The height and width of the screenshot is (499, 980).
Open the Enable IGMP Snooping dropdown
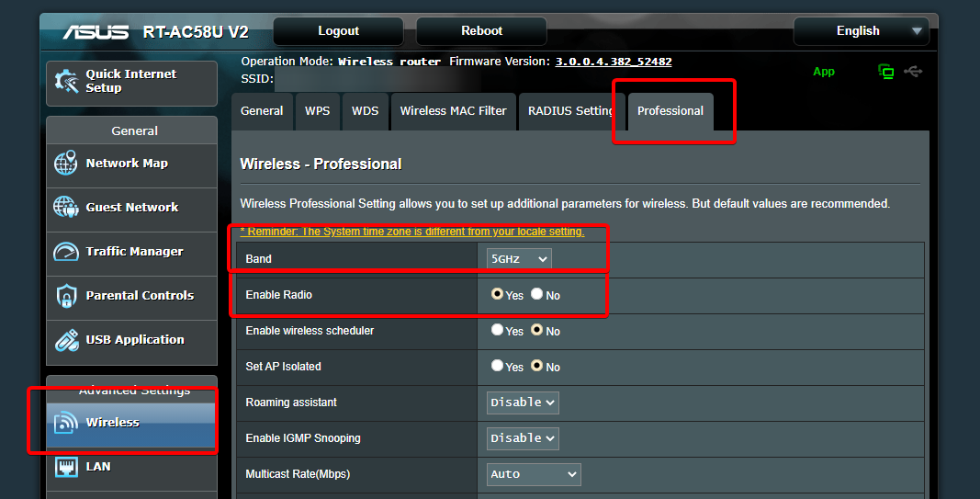[x=523, y=438]
